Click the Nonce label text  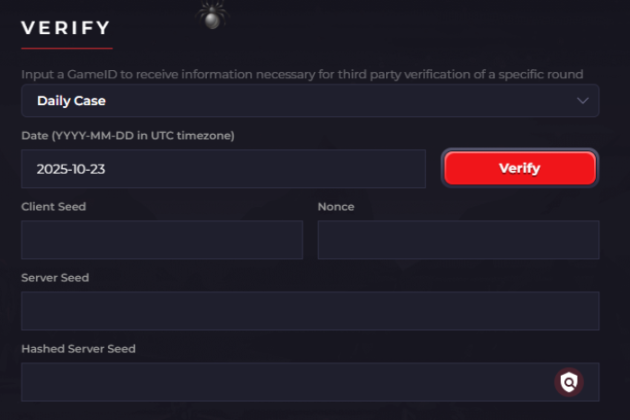point(336,207)
